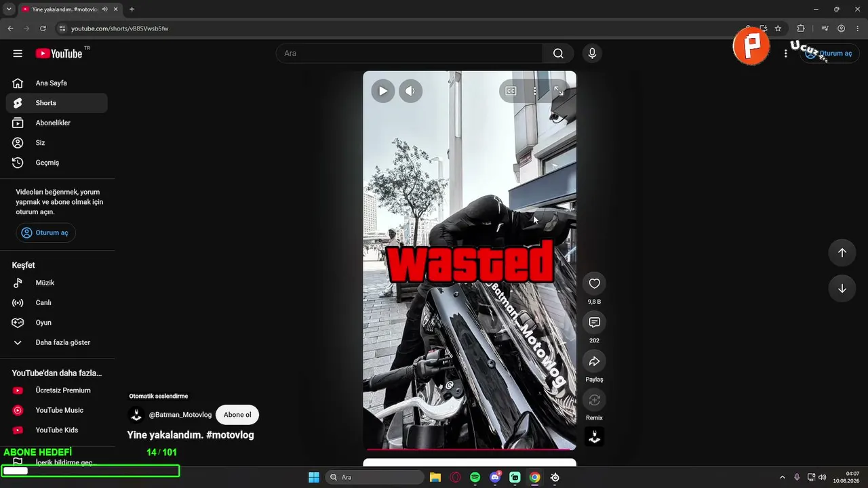Go to the YouTube logo home
The height and width of the screenshot is (488, 868).
[59, 54]
